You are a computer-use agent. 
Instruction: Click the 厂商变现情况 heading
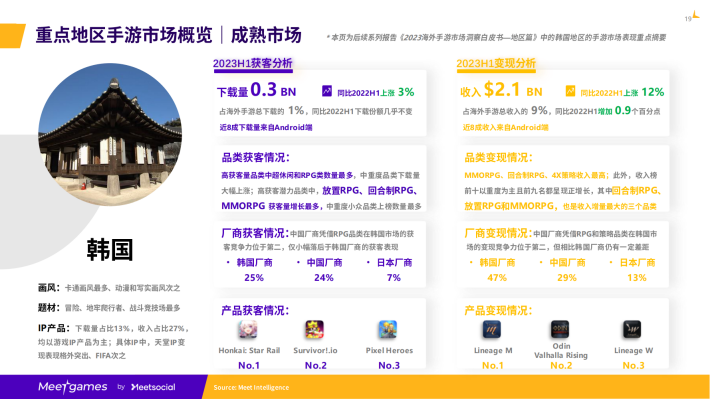(x=498, y=233)
